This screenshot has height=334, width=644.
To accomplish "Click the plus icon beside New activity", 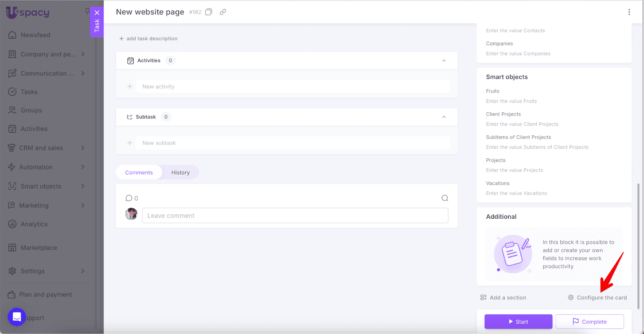I will [130, 87].
